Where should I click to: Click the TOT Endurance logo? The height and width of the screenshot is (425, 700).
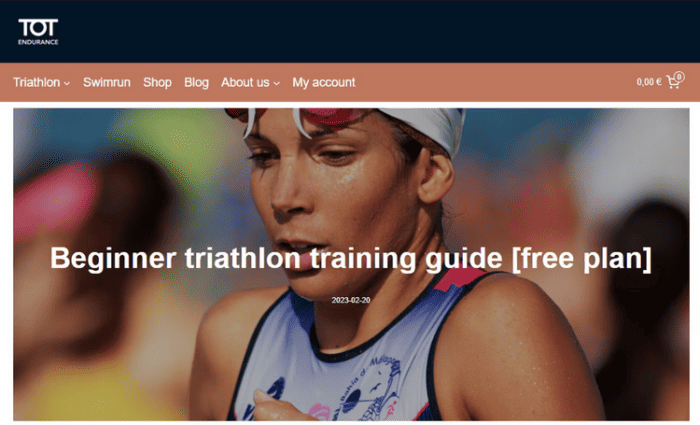pyautogui.click(x=38, y=32)
